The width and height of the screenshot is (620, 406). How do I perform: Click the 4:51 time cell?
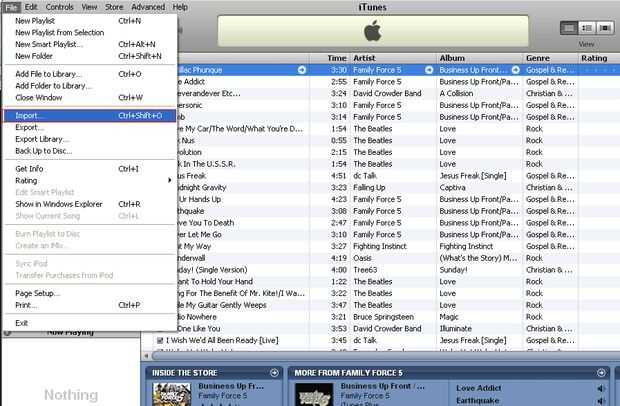339,176
